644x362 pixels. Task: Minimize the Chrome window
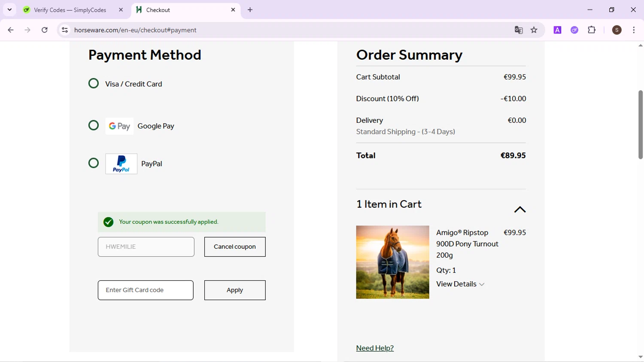click(590, 10)
